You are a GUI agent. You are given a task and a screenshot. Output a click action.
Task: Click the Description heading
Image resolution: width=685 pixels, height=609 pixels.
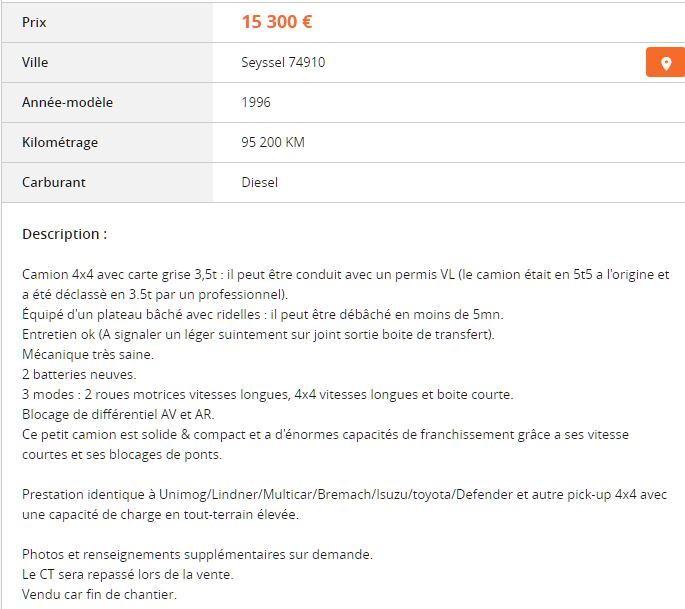tap(64, 234)
